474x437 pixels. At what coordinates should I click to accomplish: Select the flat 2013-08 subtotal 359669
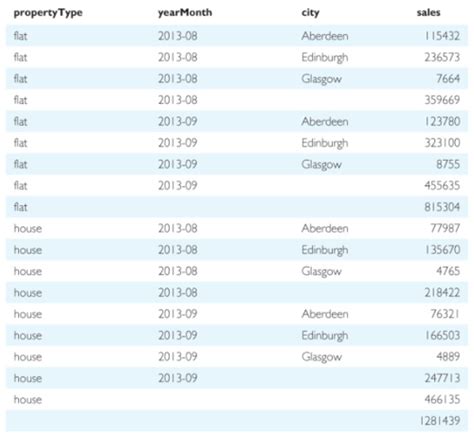pos(442,100)
